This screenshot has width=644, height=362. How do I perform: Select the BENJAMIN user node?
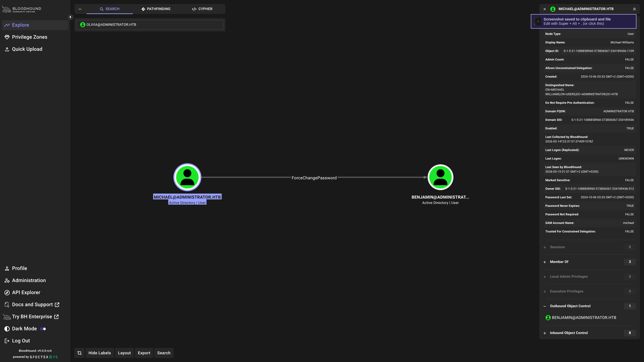click(440, 177)
